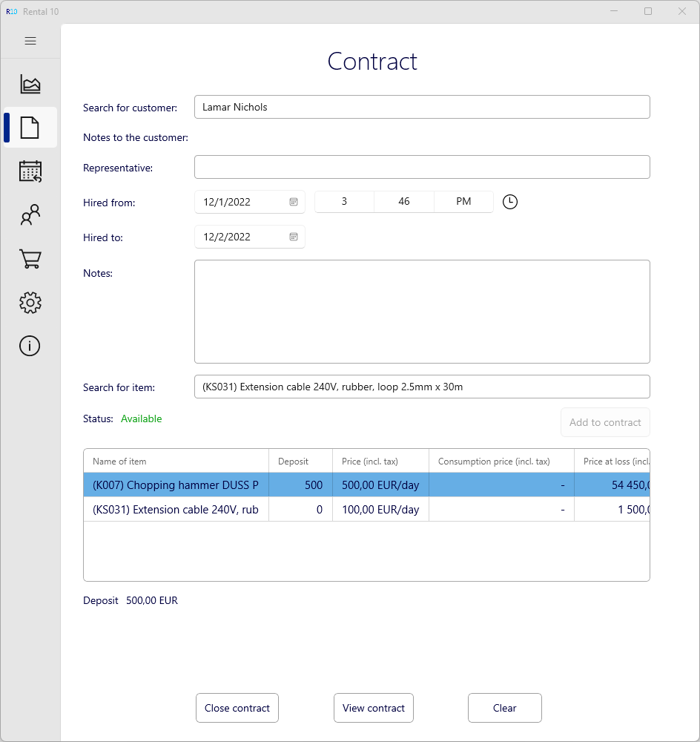
Task: Toggle the AM/PM time field
Action: point(463,202)
